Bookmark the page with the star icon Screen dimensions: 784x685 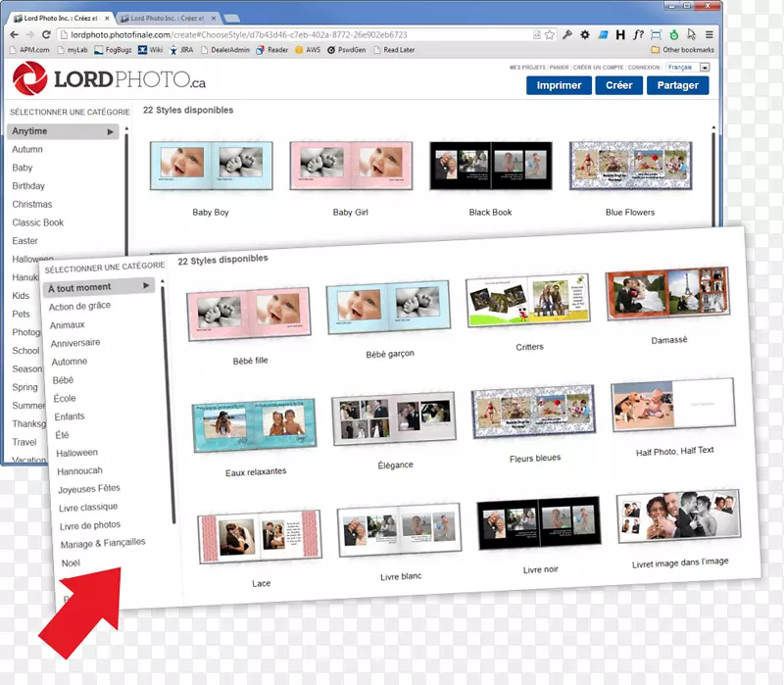pyautogui.click(x=550, y=34)
